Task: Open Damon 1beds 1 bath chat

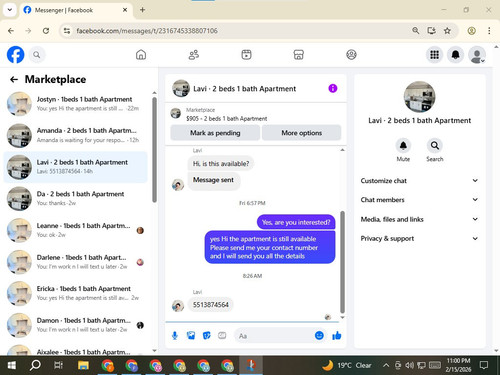Action: [76, 325]
